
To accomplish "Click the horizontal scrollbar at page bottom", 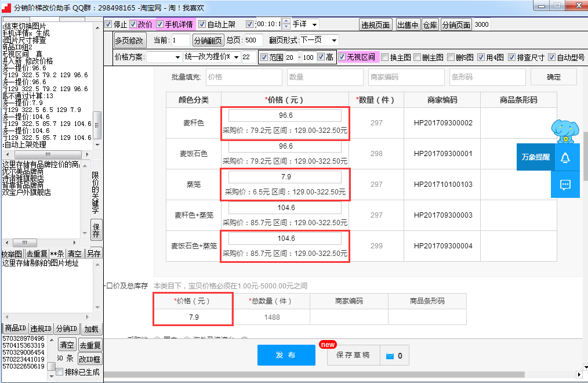I will (314, 374).
